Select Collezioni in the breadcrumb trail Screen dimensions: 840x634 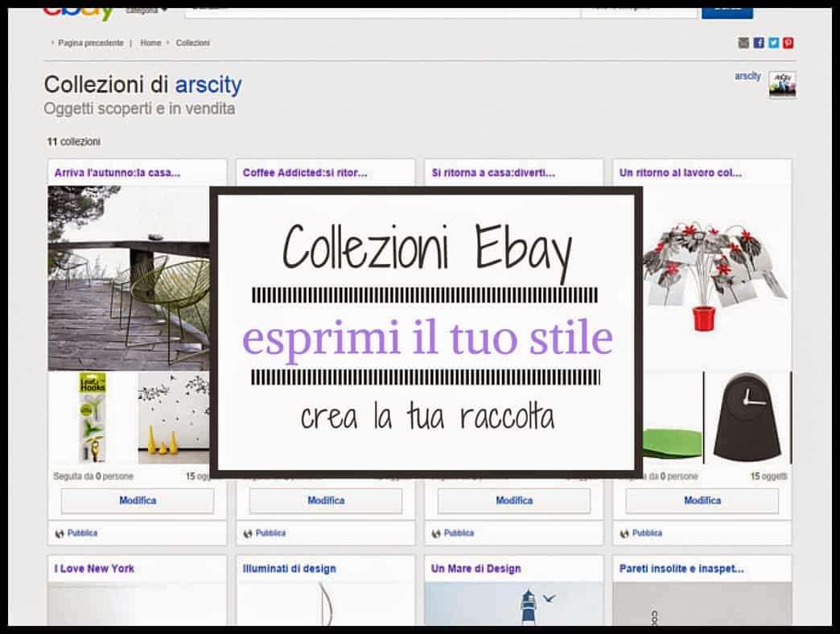pos(193,43)
